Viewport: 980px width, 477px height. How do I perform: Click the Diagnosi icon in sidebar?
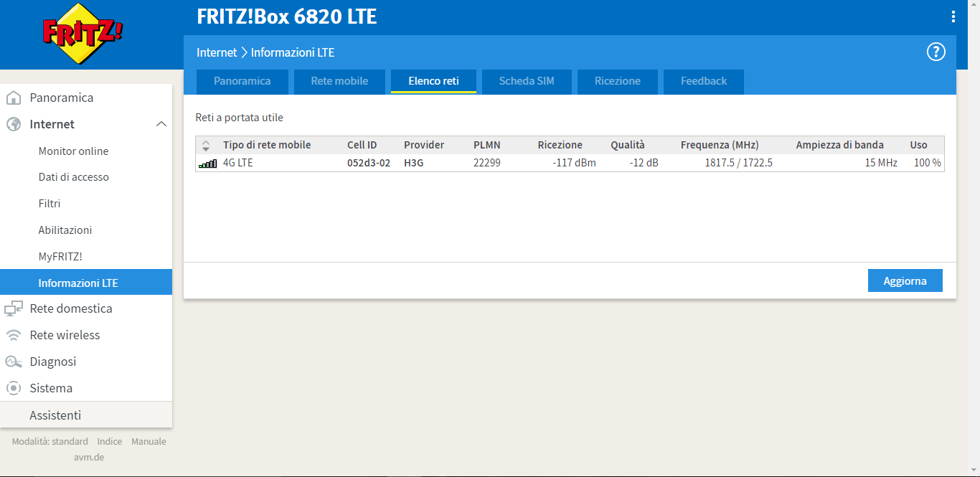13,362
